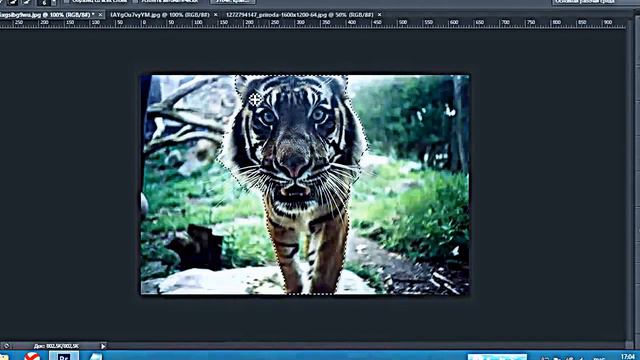Image resolution: width=640 pixels, height=360 pixels.
Task: Switch to the 1272794147_priroda-1600x1200-64.jpg tab
Action: (x=300, y=15)
